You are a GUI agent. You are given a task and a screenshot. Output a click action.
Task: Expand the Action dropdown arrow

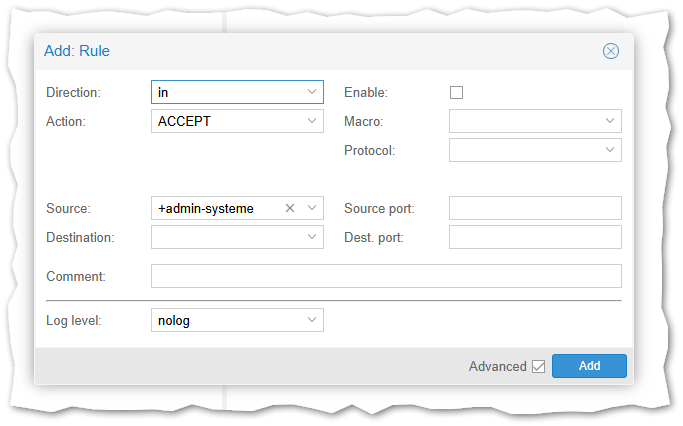pyautogui.click(x=312, y=121)
